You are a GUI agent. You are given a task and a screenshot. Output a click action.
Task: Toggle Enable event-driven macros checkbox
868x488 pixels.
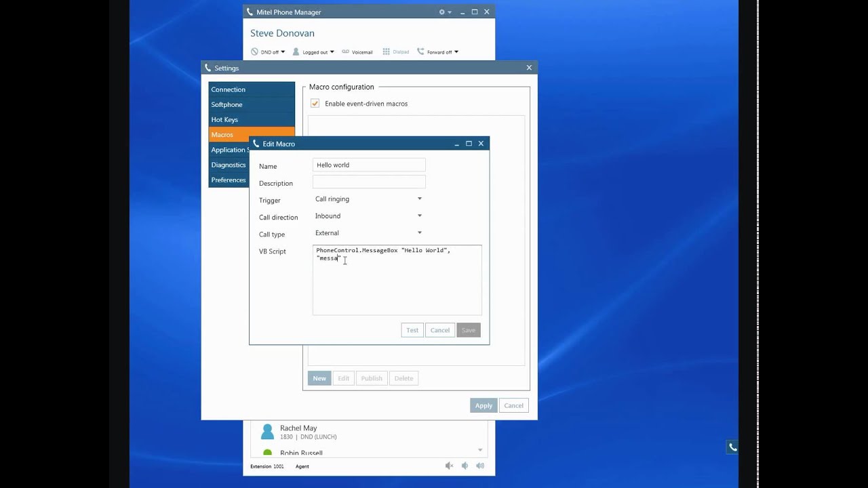pyautogui.click(x=315, y=103)
